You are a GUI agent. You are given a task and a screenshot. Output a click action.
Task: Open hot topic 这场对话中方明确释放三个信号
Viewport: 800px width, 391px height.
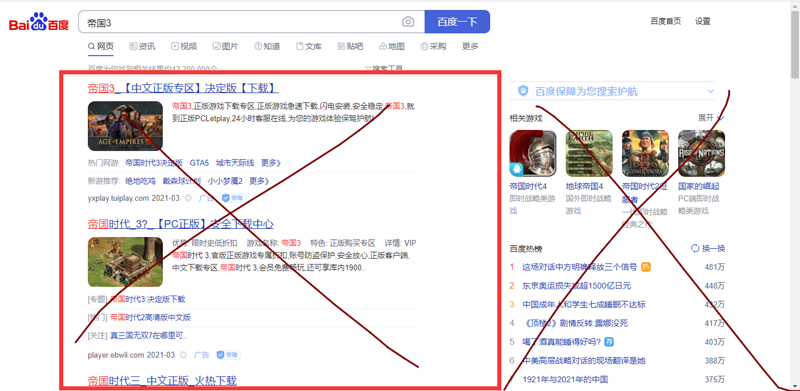pyautogui.click(x=580, y=267)
